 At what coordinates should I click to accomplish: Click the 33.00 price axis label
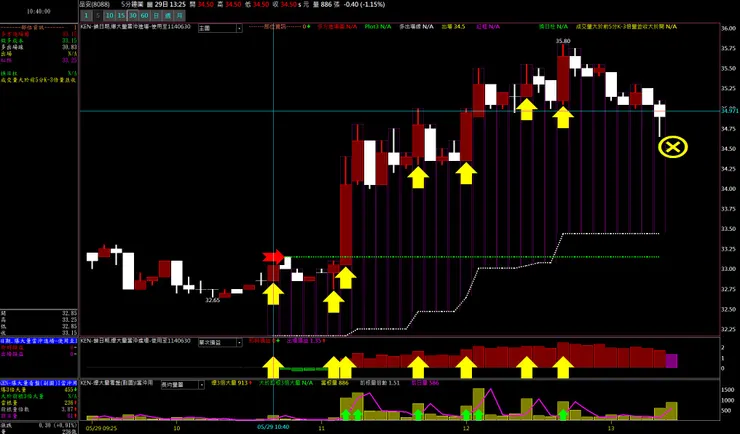(729, 269)
